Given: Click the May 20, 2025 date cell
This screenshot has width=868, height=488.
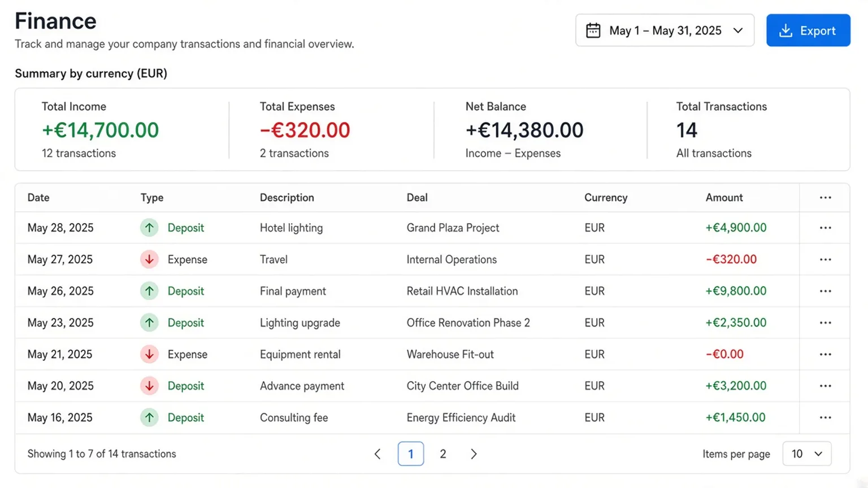Looking at the screenshot, I should [x=60, y=386].
